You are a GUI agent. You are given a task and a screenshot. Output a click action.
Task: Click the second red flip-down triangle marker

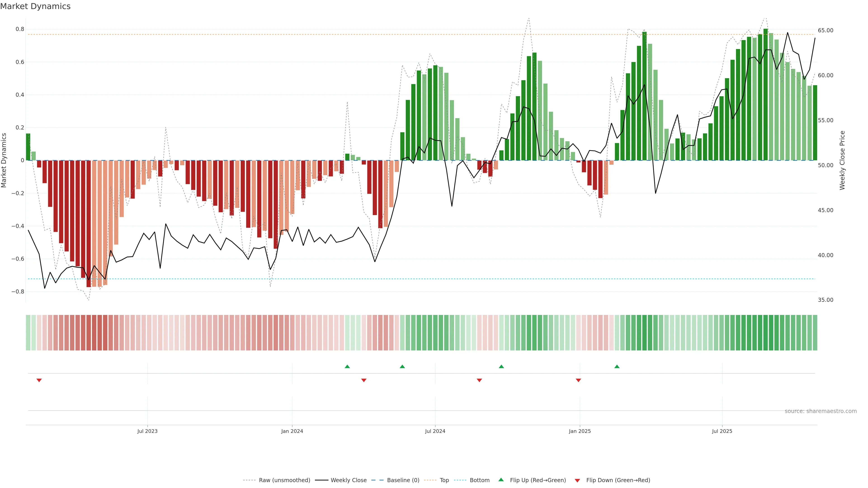coord(364,380)
